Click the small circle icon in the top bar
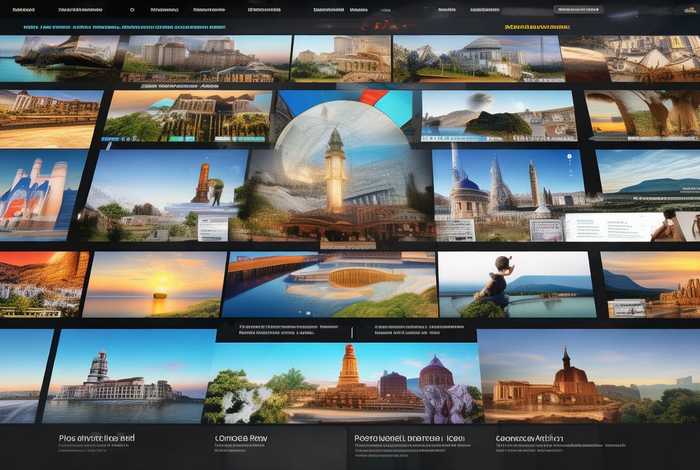The width and height of the screenshot is (700, 470). (132, 9)
